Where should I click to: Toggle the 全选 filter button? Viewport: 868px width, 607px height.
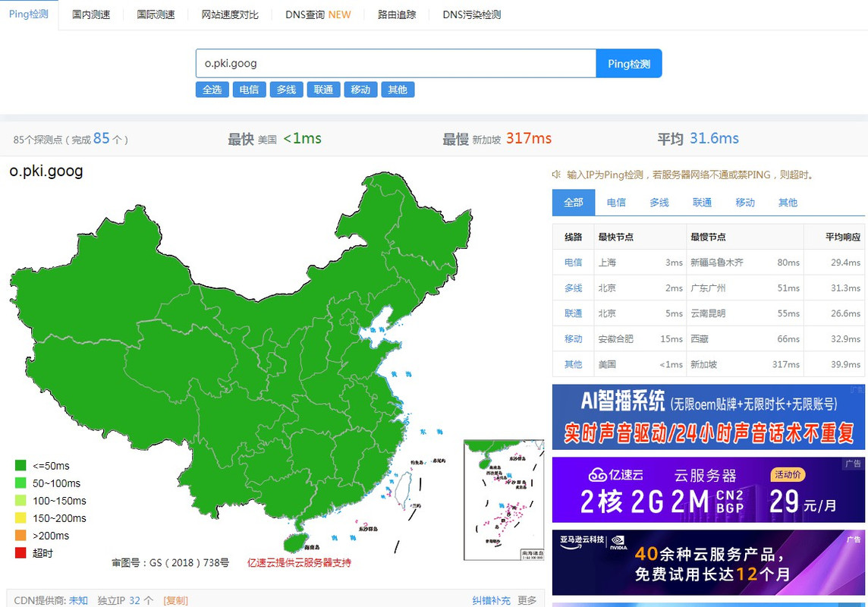tap(212, 90)
